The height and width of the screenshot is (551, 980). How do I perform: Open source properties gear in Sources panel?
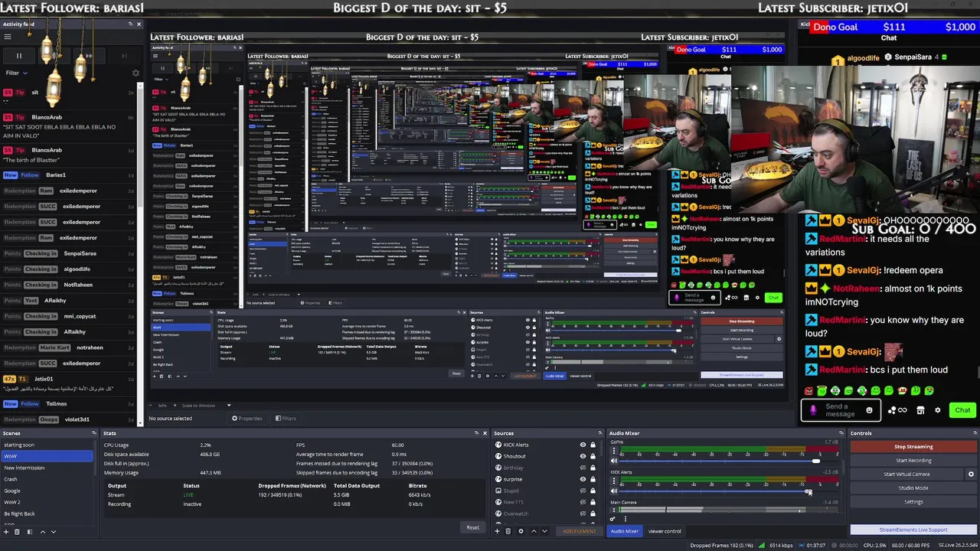point(521,531)
